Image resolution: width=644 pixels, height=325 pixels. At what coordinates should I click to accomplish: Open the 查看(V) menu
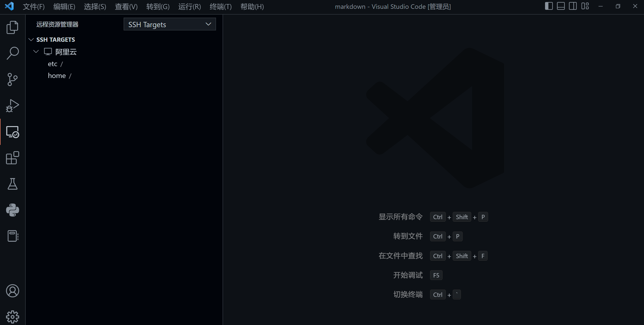point(126,7)
